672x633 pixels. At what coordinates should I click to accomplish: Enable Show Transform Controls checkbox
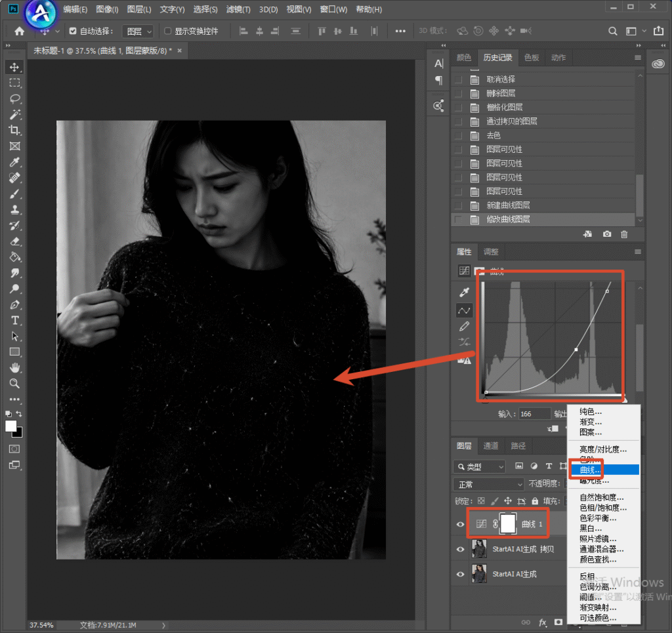coord(167,31)
